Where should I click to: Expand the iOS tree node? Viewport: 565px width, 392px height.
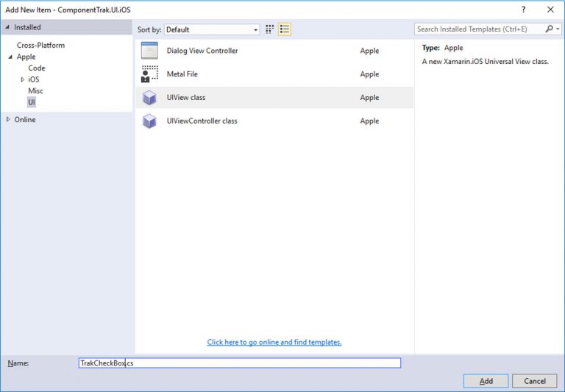point(22,79)
